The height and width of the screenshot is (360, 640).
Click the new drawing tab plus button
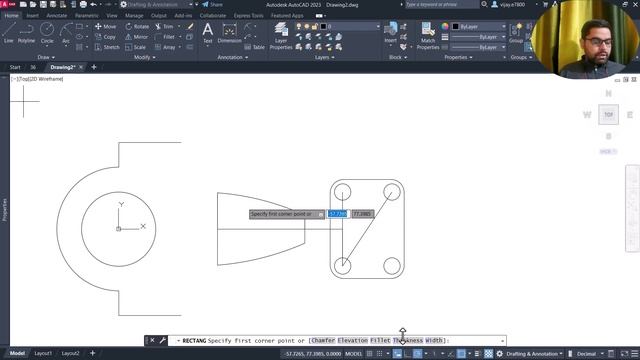(94, 67)
